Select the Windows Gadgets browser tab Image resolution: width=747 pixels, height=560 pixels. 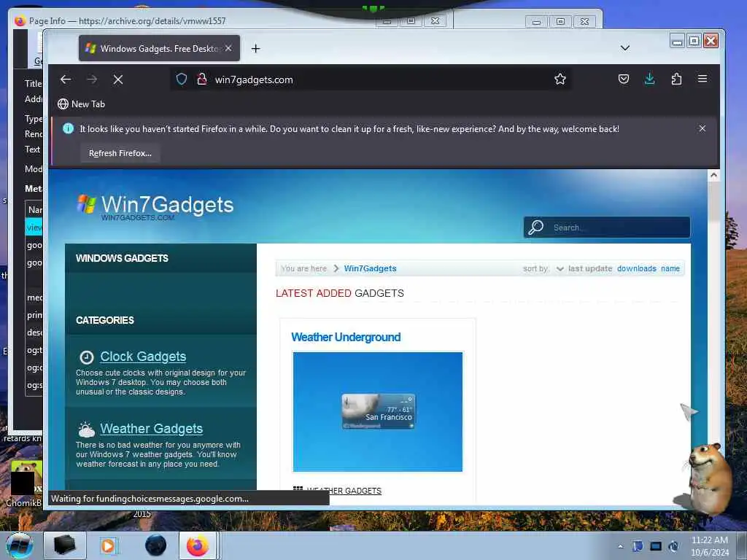159,48
